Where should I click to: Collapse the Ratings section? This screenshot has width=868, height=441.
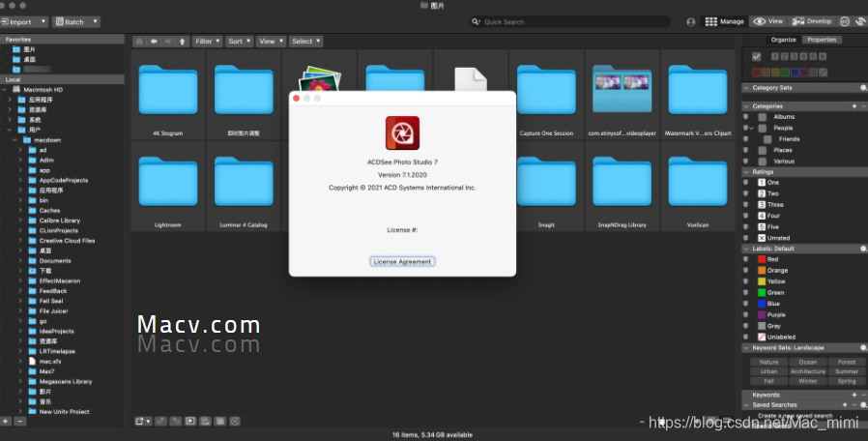pos(746,172)
